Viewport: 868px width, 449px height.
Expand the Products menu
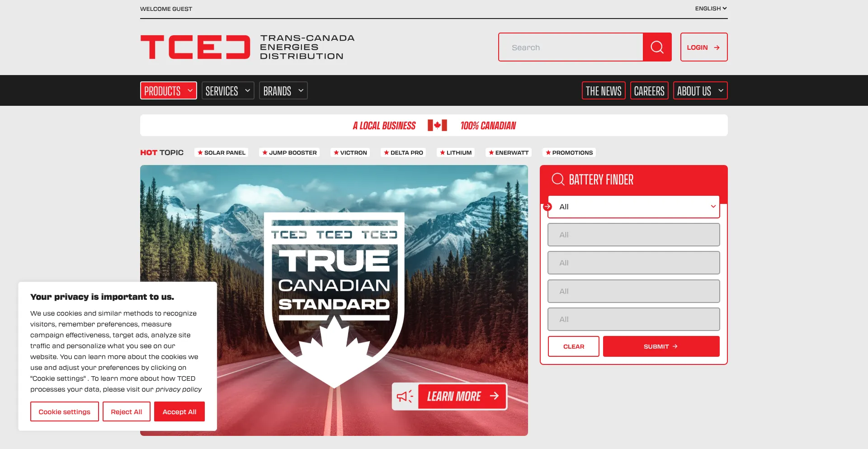tap(169, 91)
